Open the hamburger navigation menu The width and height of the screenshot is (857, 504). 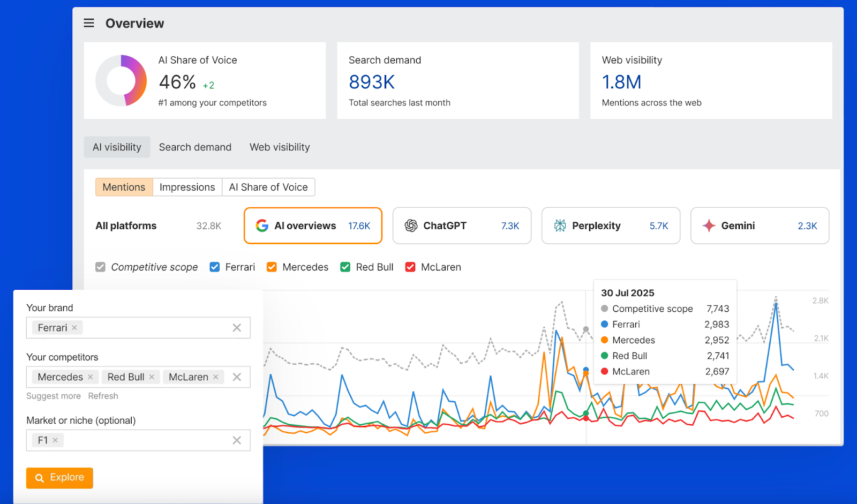89,23
